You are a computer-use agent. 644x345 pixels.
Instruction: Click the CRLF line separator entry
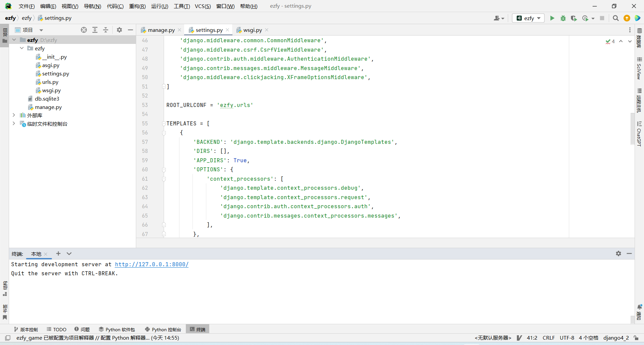[x=548, y=338]
